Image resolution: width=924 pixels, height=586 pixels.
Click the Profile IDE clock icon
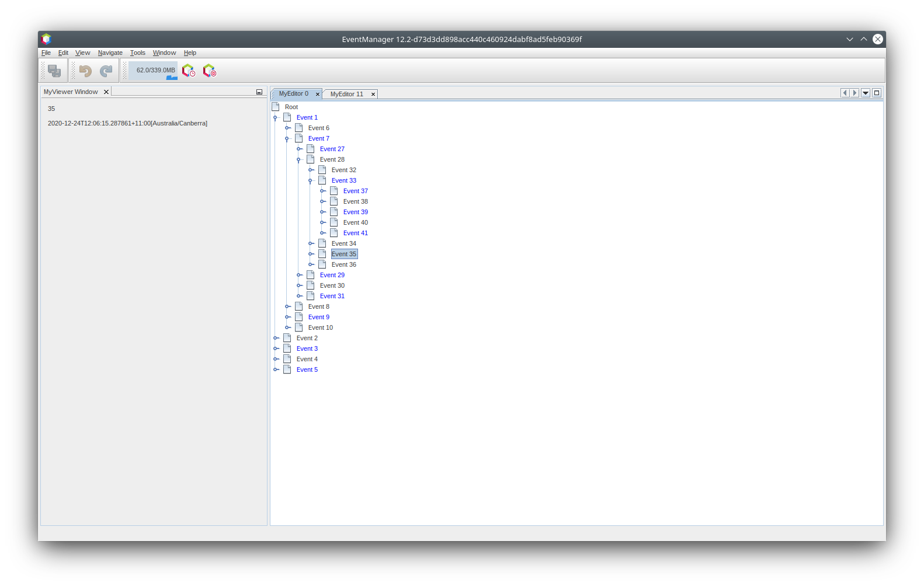(188, 71)
